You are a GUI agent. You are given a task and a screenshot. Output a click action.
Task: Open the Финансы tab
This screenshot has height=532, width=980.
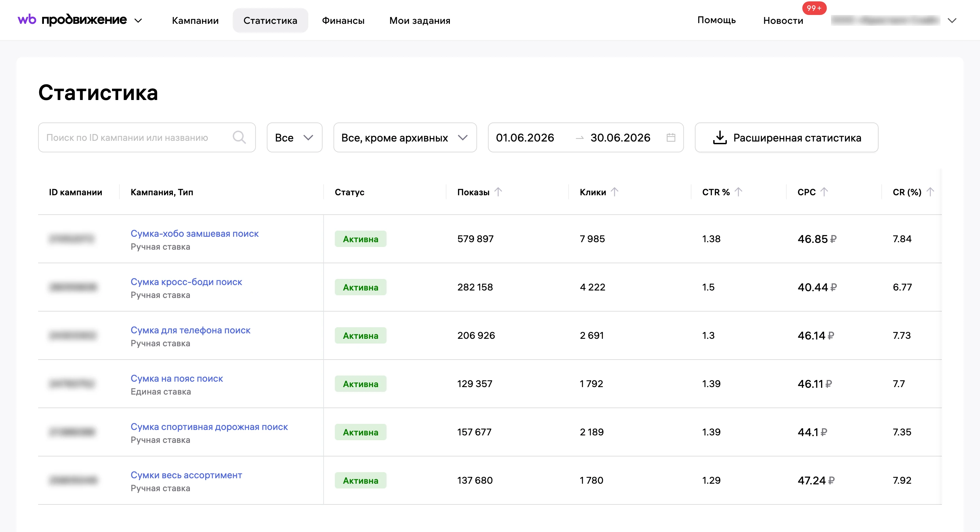[343, 20]
